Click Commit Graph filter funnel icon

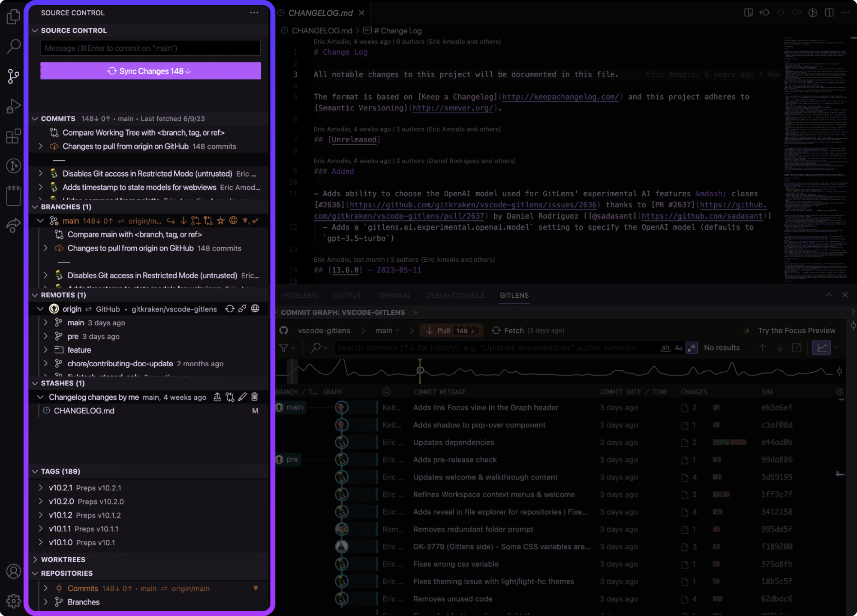click(x=284, y=348)
